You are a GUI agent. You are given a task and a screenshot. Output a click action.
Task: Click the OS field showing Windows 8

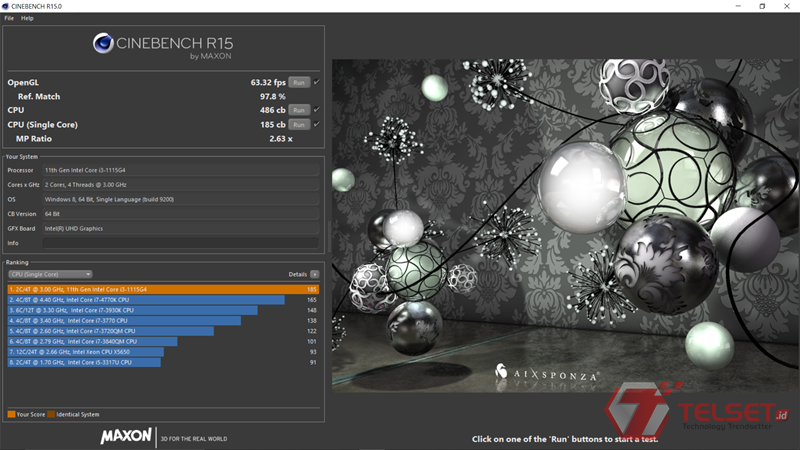(x=181, y=199)
